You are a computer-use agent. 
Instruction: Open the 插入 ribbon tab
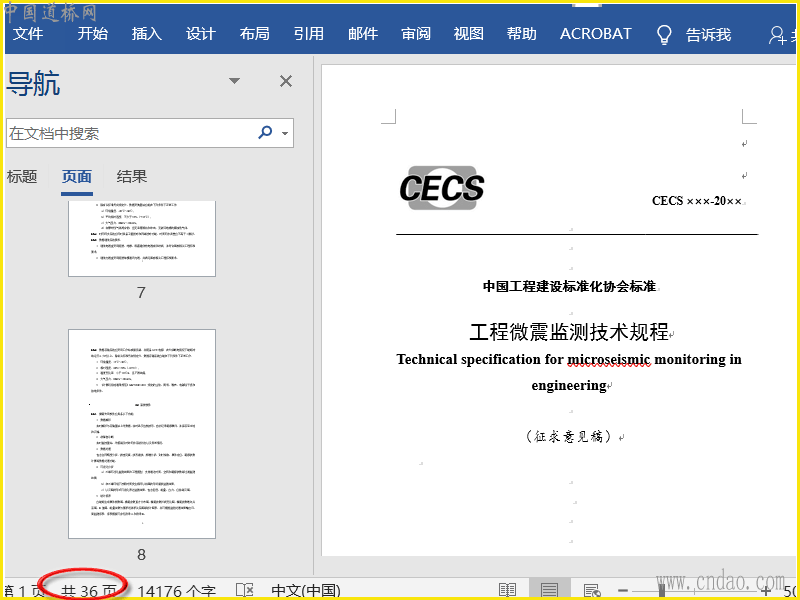[x=147, y=34]
